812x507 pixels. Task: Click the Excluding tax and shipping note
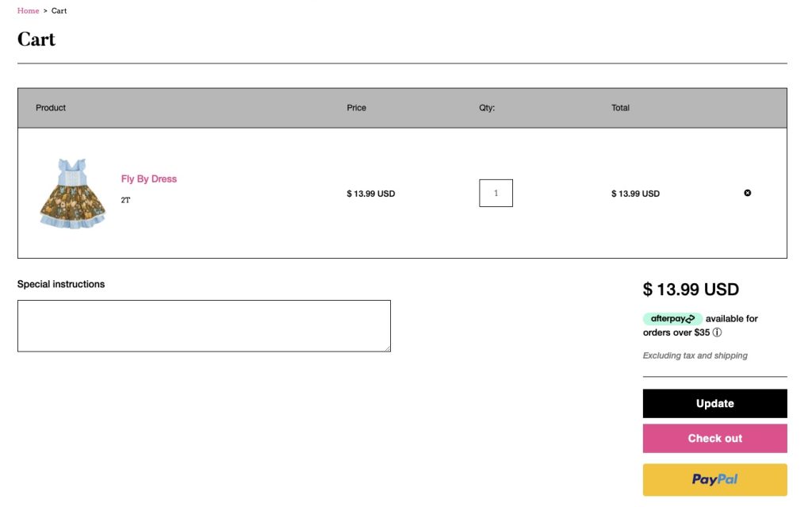pyautogui.click(x=695, y=355)
